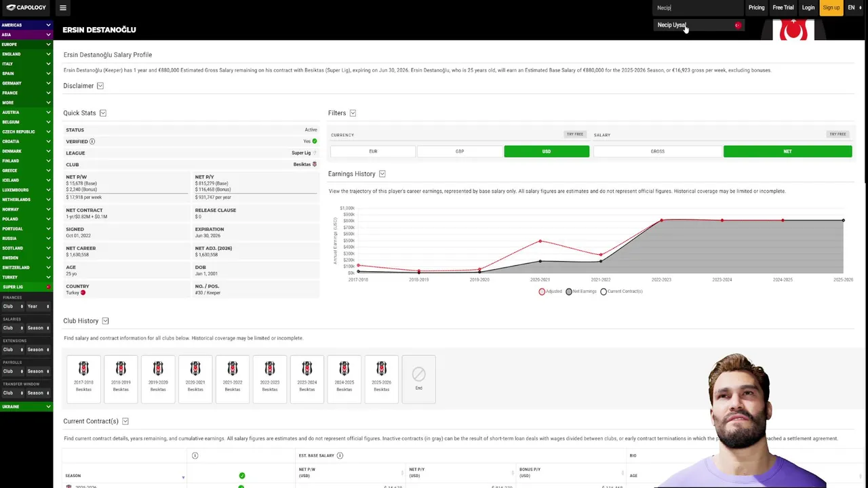Open the Payrolls Club dropdown

pos(13,371)
